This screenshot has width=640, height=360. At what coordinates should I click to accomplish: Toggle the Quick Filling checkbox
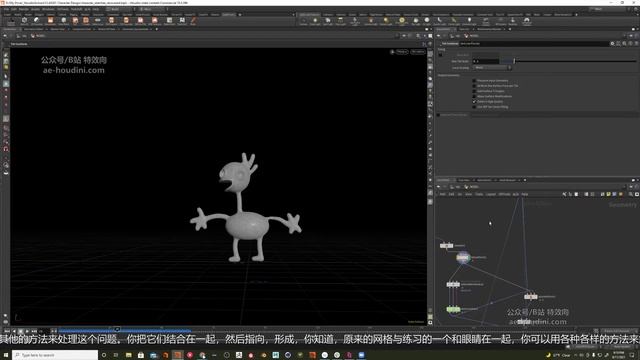(x=474, y=107)
